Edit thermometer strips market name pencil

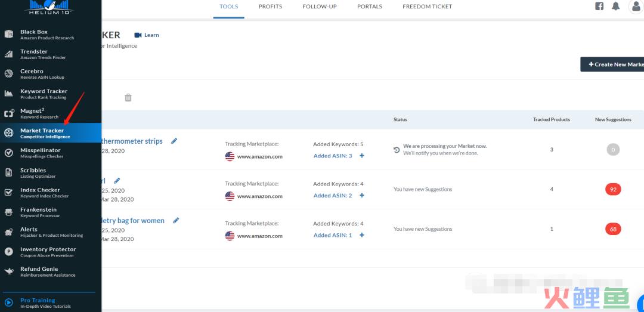click(174, 141)
